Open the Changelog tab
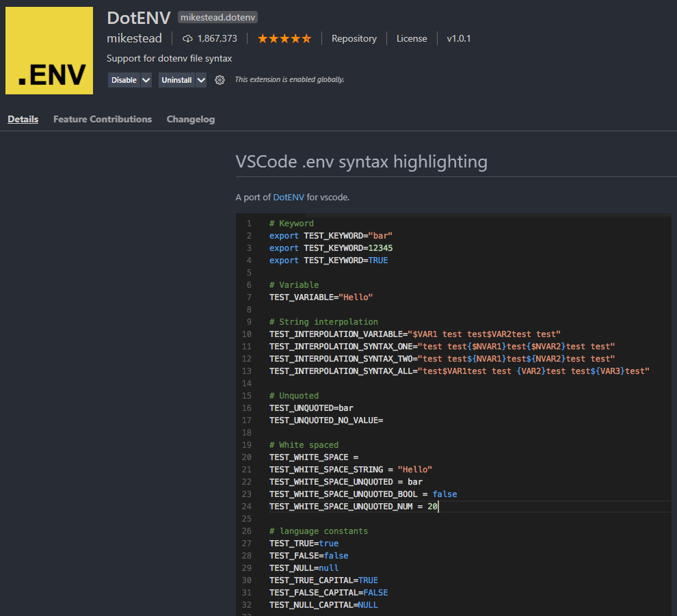Screen dimensions: 677x616 (x=190, y=119)
